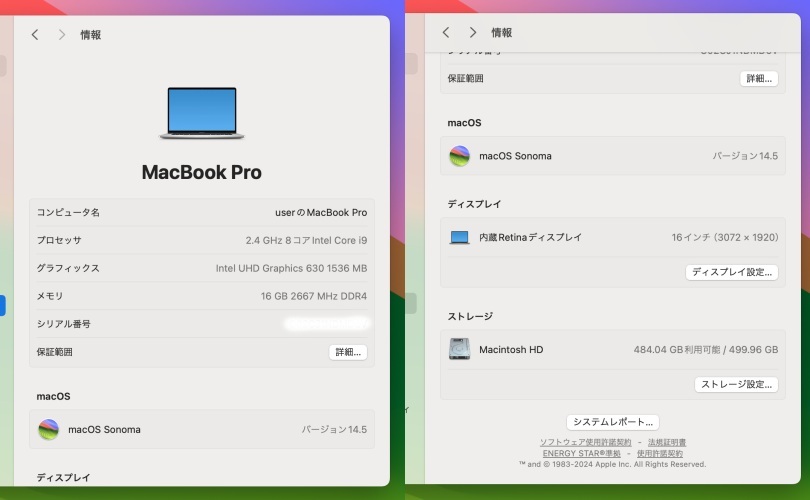Open 使用許諾契約 link
Screen dimensions: 810x500
coord(660,454)
